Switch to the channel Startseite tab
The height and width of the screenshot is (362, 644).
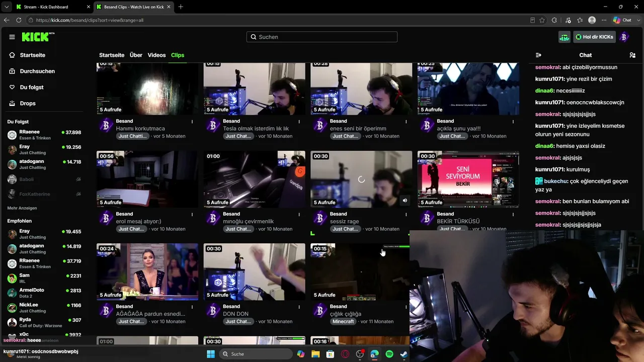[112, 55]
